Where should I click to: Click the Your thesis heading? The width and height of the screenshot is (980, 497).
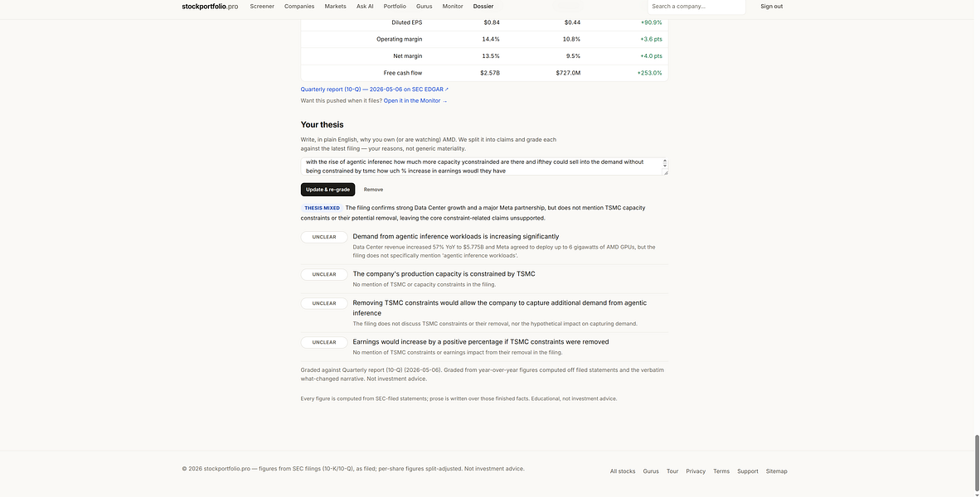point(322,125)
